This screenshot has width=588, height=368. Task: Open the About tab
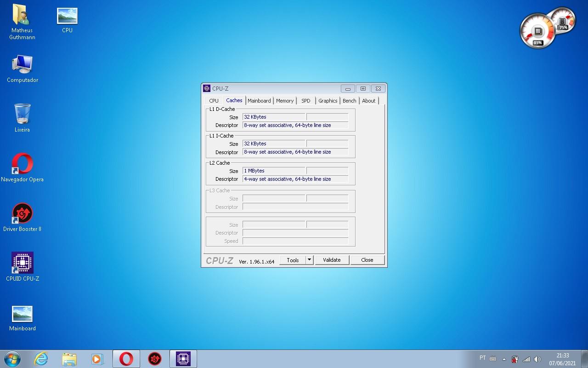tap(369, 101)
